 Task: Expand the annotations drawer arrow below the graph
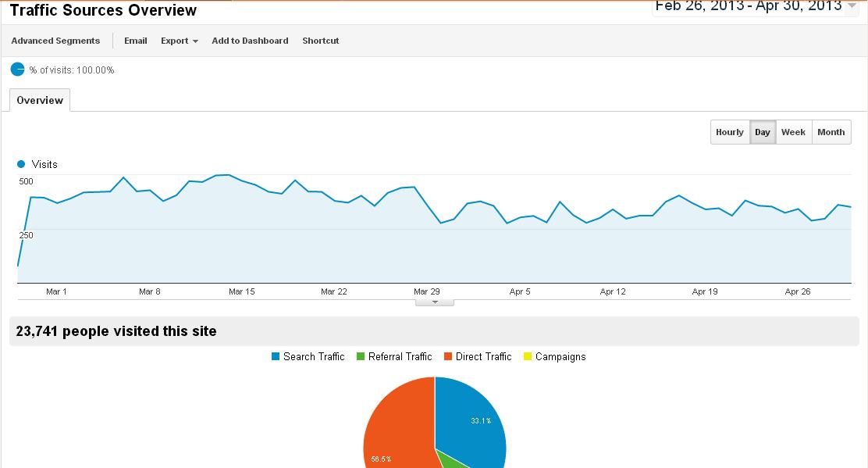[x=435, y=302]
